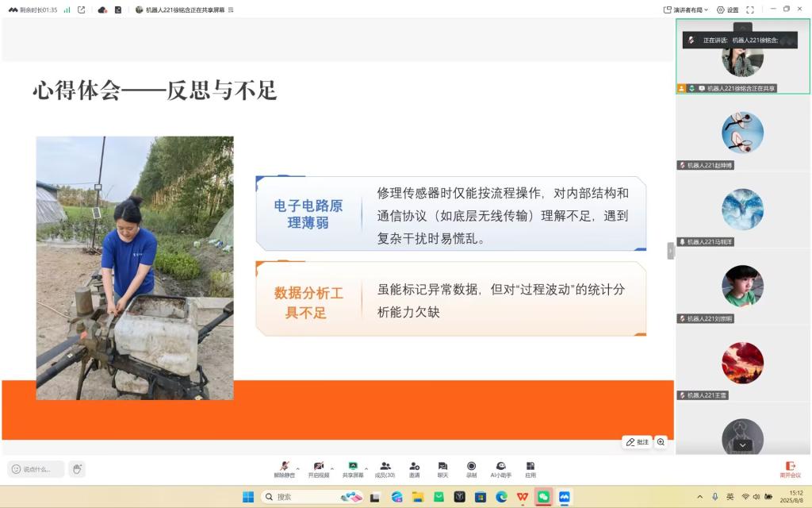
Task: Expand video options arrow beside 开启视频
Action: [331, 468]
